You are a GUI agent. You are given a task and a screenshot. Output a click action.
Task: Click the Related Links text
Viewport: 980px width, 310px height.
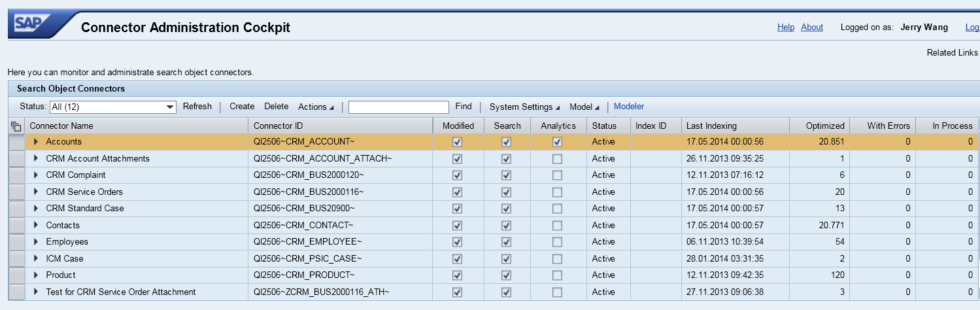point(953,52)
